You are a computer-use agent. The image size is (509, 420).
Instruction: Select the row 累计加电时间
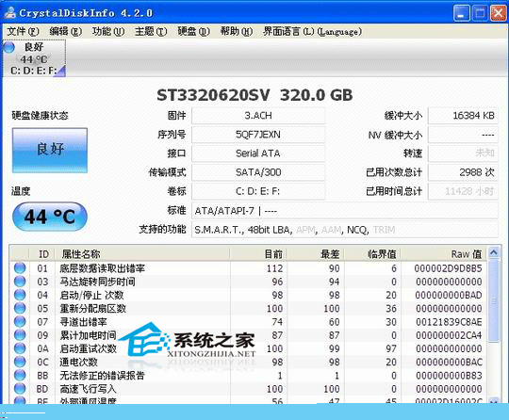tap(248, 335)
